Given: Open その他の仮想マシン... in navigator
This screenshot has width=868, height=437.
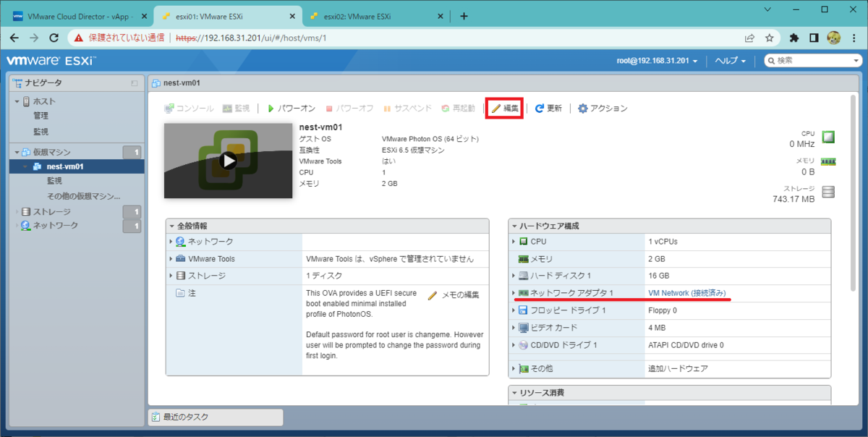Looking at the screenshot, I should [x=83, y=196].
